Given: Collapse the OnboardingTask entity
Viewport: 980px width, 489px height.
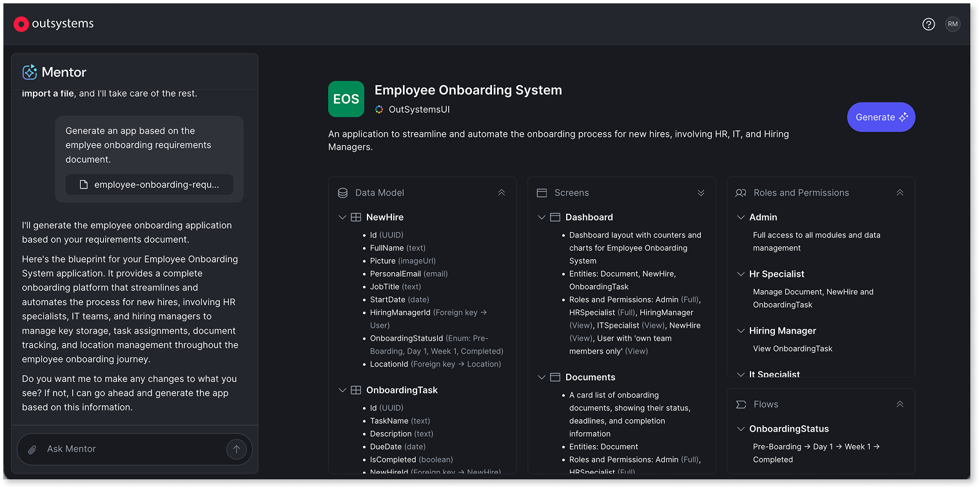Looking at the screenshot, I should tap(342, 390).
